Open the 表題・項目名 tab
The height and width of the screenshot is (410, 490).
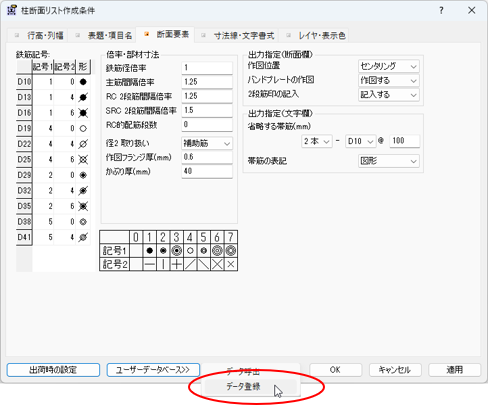(103, 35)
